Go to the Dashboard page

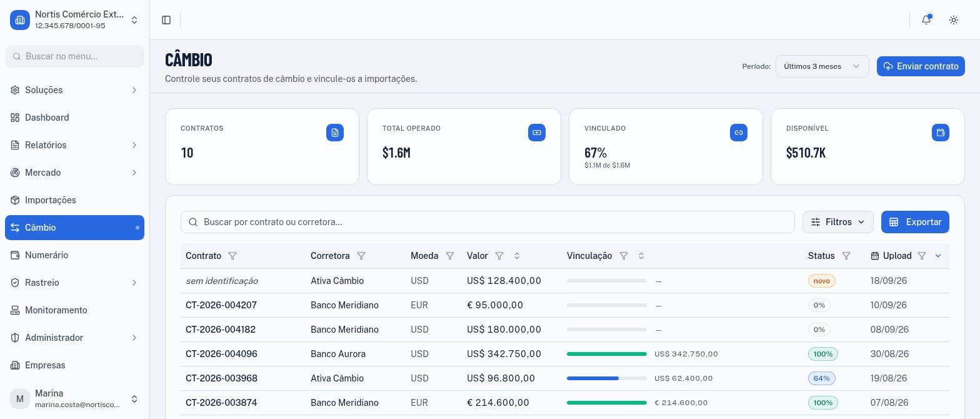coord(74,118)
